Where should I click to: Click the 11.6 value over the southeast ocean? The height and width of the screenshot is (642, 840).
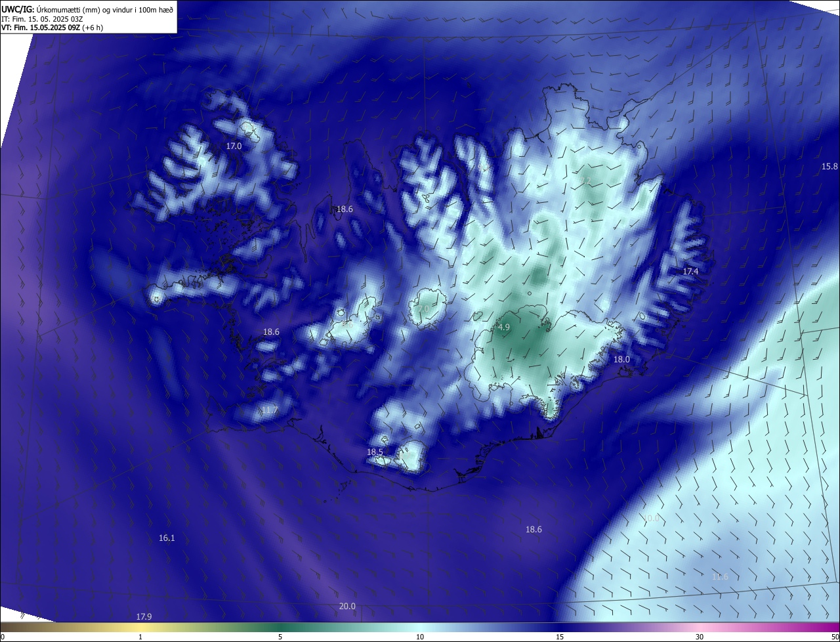tap(720, 576)
